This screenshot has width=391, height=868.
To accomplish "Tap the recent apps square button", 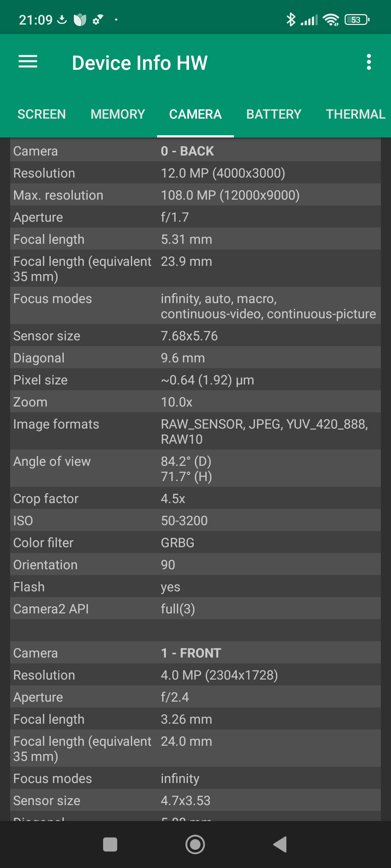I will point(110,844).
